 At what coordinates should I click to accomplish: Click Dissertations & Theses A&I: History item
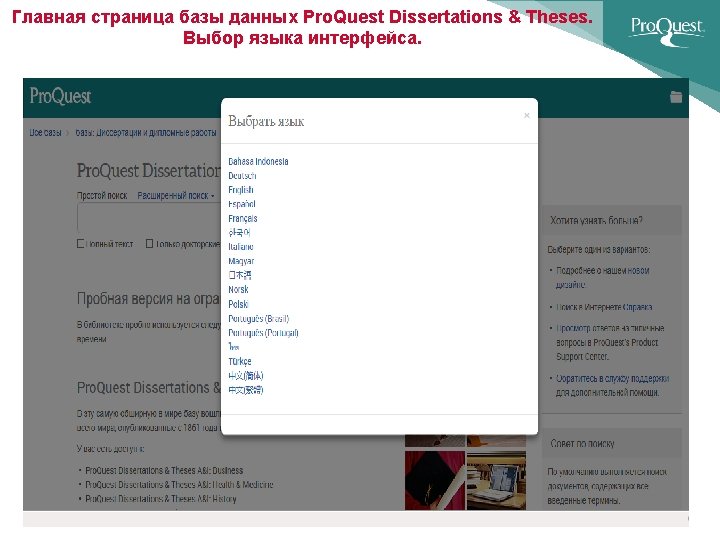coord(161,499)
